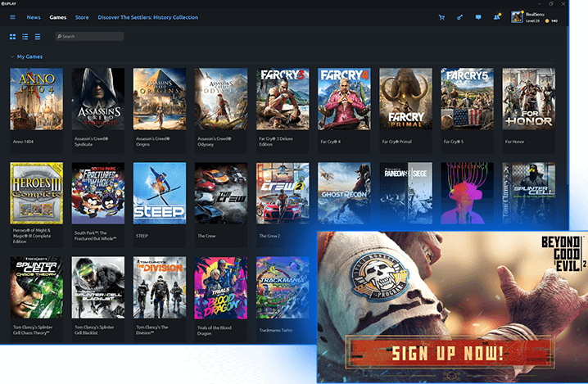Open the chat messages icon
The image size is (588, 384).
(x=478, y=17)
